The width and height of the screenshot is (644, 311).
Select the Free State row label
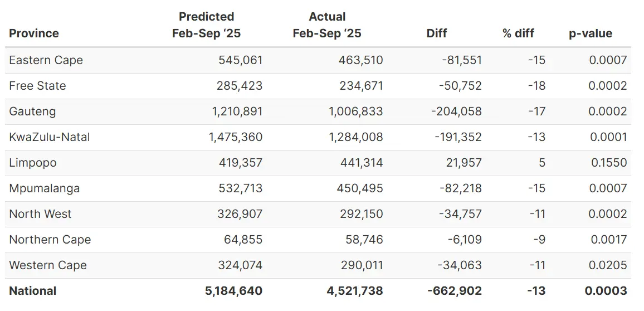point(37,86)
